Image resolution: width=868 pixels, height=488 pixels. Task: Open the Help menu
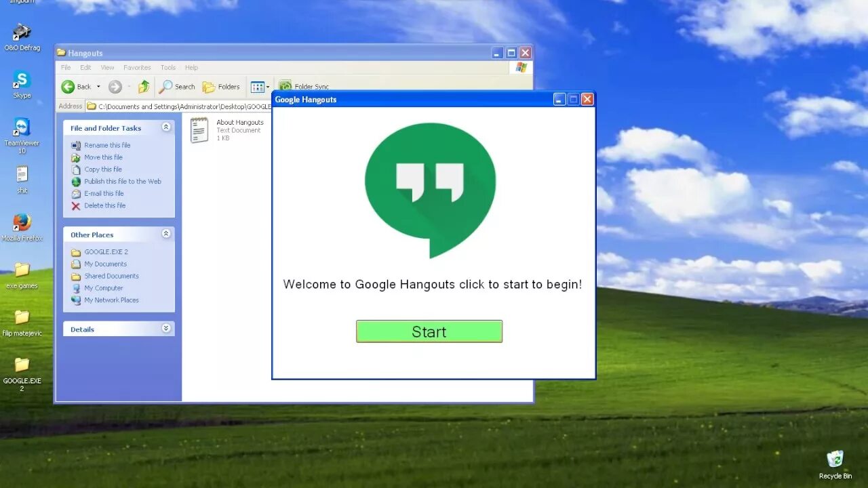click(x=191, y=68)
